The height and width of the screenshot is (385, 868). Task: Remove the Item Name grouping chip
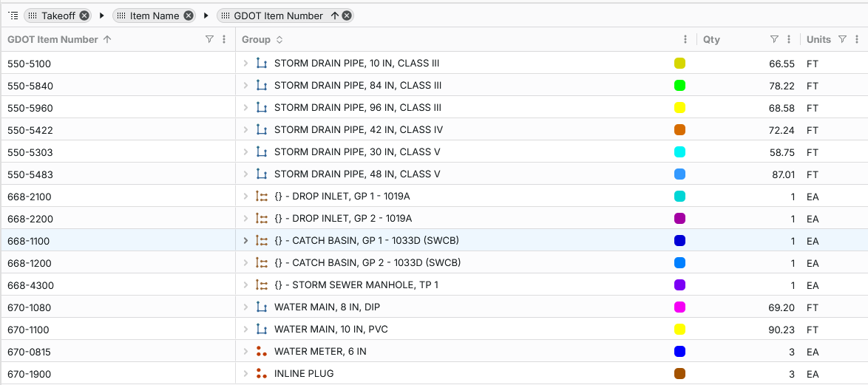tap(189, 16)
